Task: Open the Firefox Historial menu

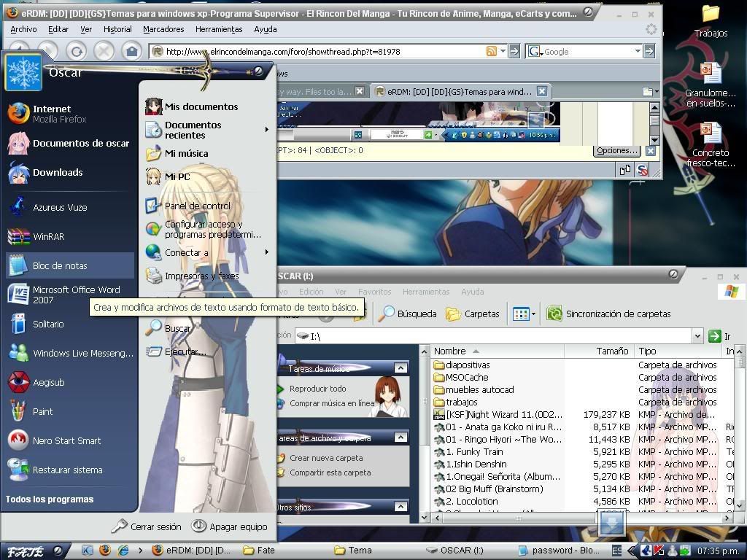Action: point(117,29)
